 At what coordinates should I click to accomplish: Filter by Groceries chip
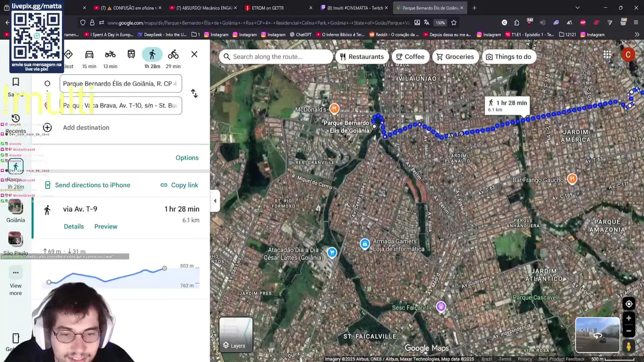click(455, 57)
